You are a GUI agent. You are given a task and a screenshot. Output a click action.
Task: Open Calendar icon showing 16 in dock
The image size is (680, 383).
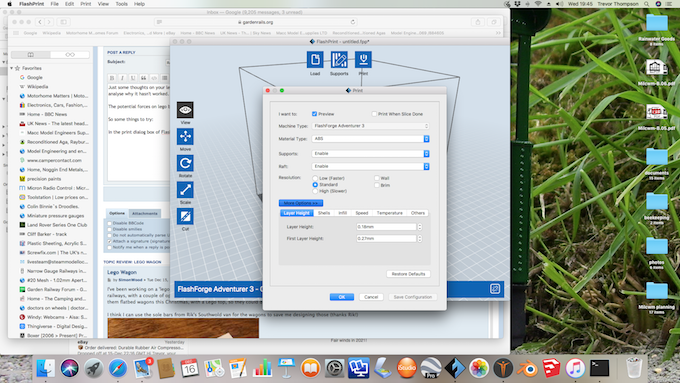(x=190, y=368)
